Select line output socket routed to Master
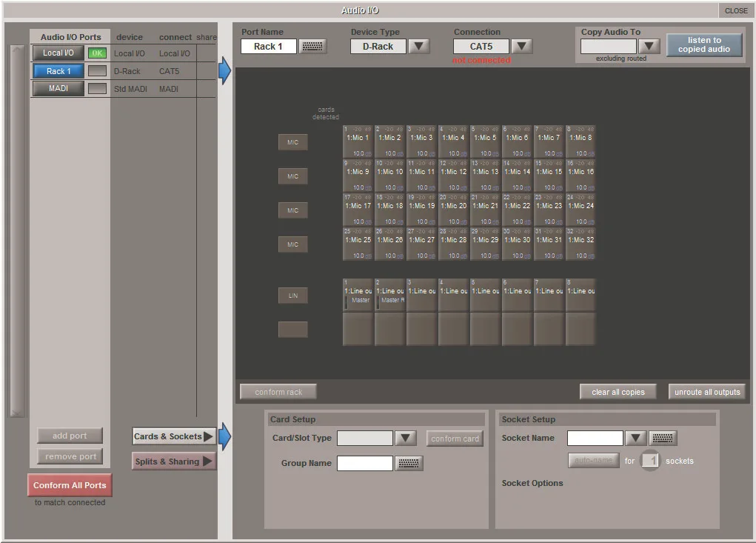 (x=358, y=295)
